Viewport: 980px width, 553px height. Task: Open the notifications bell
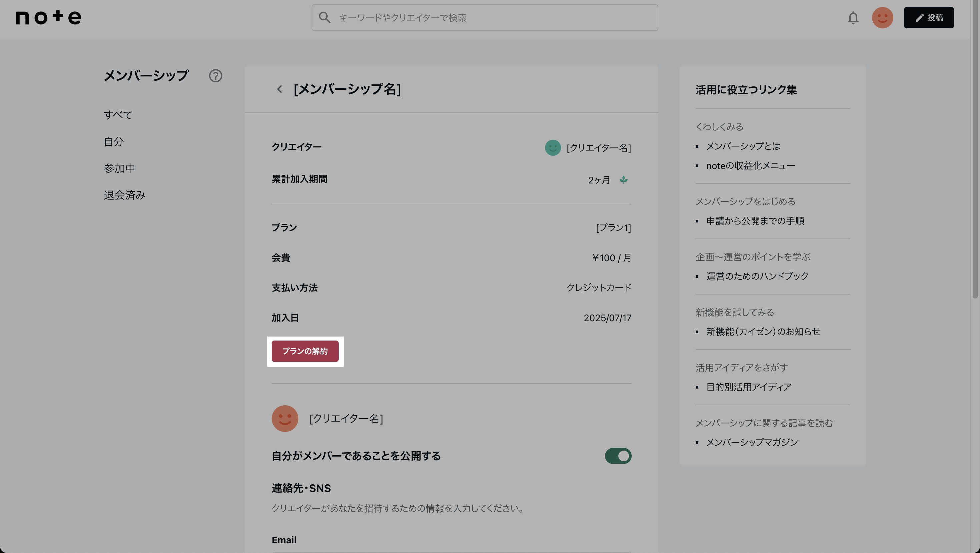click(853, 18)
